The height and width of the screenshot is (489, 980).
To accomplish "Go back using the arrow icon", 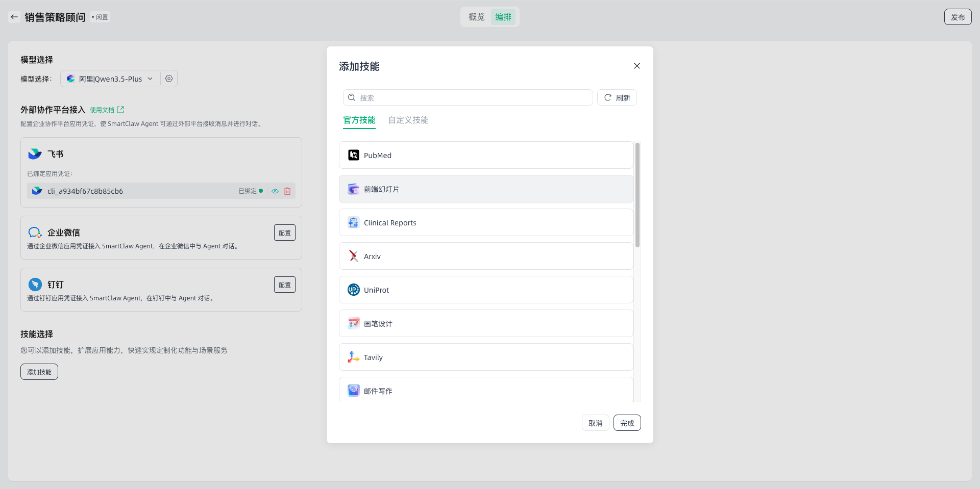I will pos(14,17).
